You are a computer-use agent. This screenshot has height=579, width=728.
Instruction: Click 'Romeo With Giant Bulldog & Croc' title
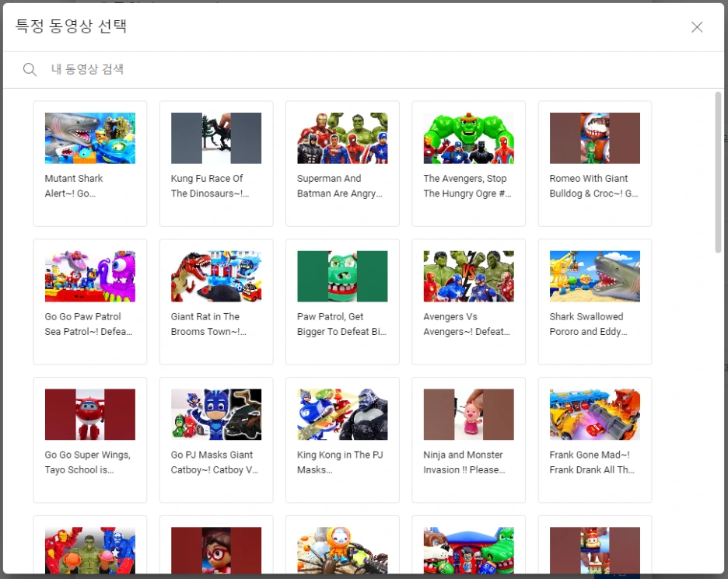pos(593,186)
